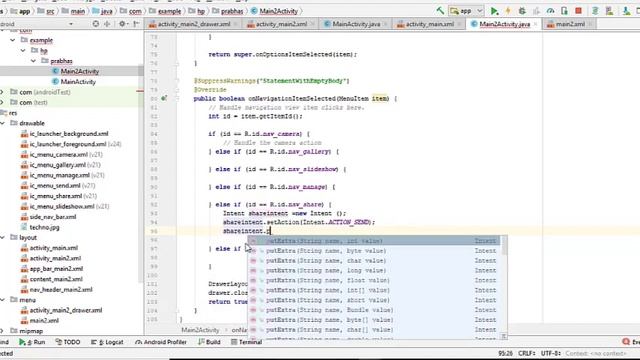The height and width of the screenshot is (360, 640).
Task: Click the 'java' breadcrumb folder
Action: 102,11
